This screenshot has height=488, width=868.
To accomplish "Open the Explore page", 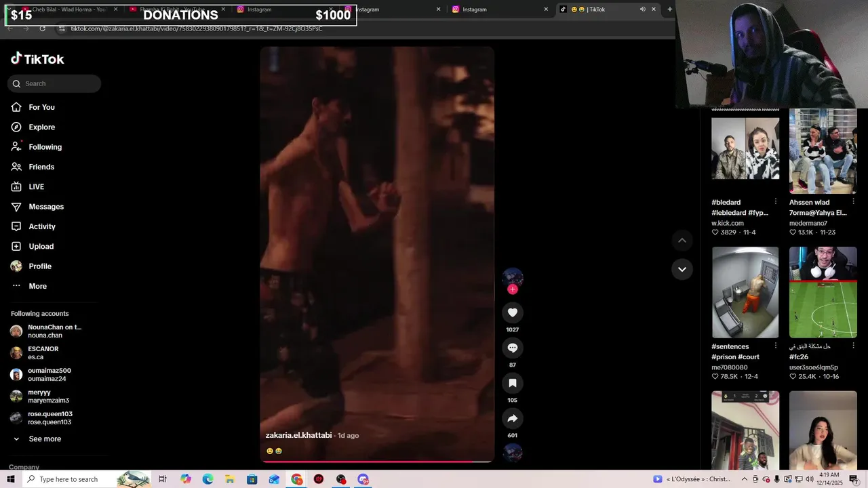I will tap(33, 127).
